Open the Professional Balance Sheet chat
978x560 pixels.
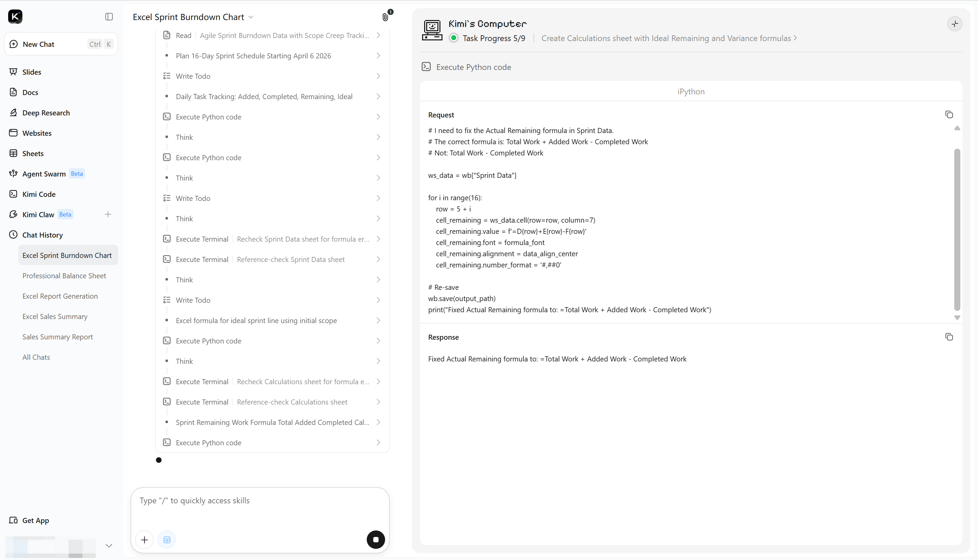[64, 276]
